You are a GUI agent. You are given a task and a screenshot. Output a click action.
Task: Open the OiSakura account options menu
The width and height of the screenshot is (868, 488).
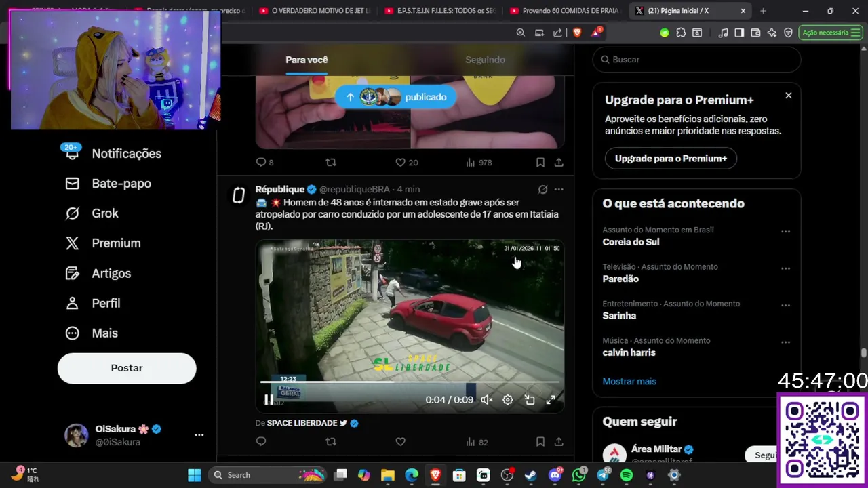click(199, 435)
